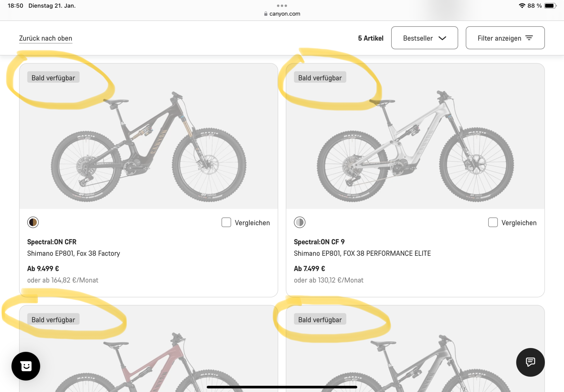Check Vergleichen for Spectral:ON CF 9
Image resolution: width=564 pixels, height=392 pixels.
pos(493,223)
